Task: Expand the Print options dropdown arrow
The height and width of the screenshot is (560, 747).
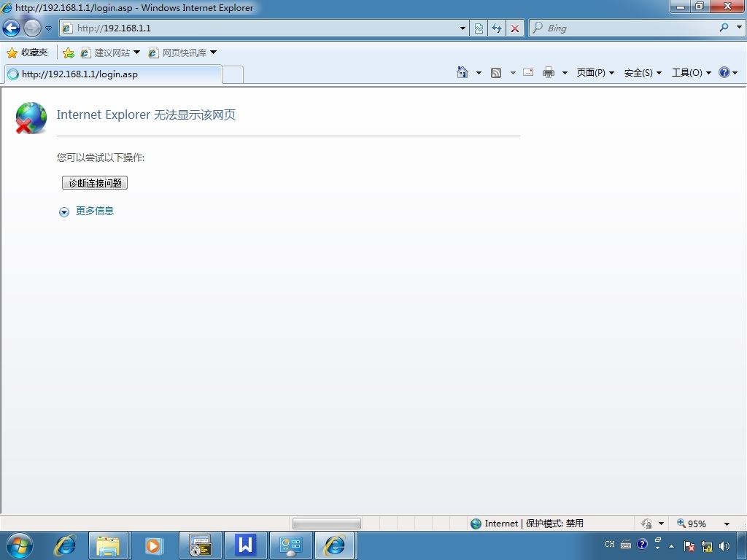Action: click(x=565, y=73)
